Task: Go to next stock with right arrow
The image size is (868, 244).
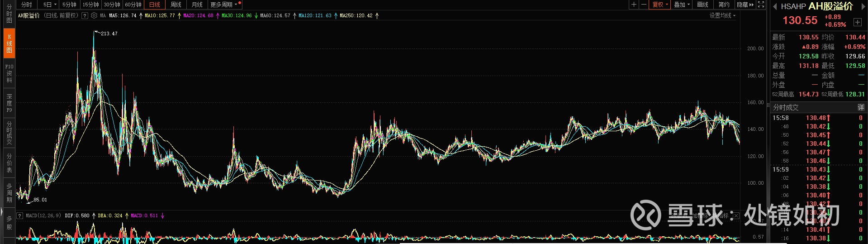Action: point(863,6)
